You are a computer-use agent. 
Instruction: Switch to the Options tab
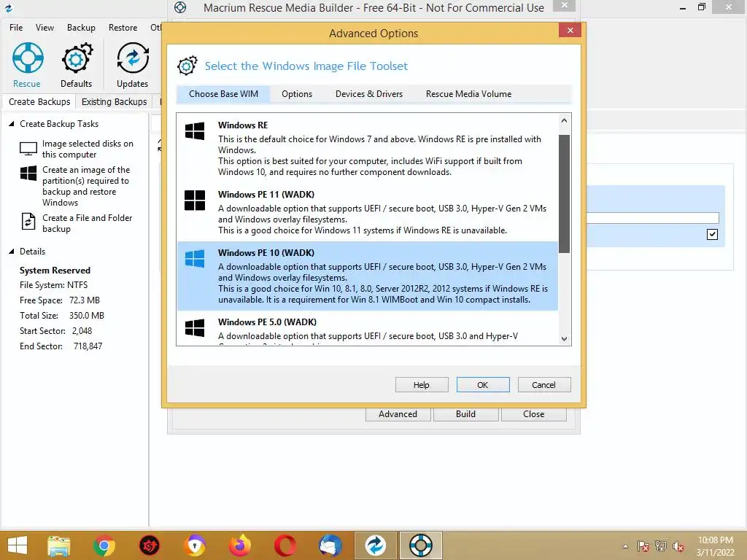[x=297, y=94]
